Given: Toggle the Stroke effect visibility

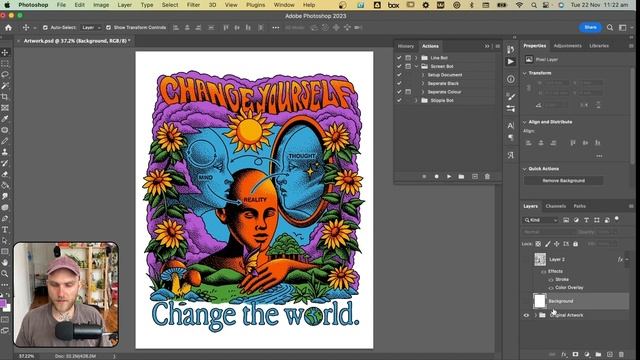Looking at the screenshot, I should pos(551,280).
